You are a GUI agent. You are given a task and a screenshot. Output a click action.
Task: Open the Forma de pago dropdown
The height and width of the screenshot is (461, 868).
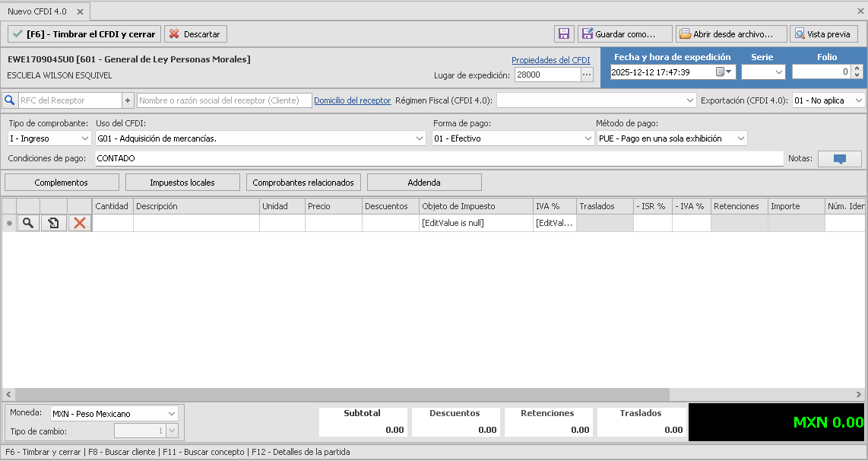coord(588,138)
